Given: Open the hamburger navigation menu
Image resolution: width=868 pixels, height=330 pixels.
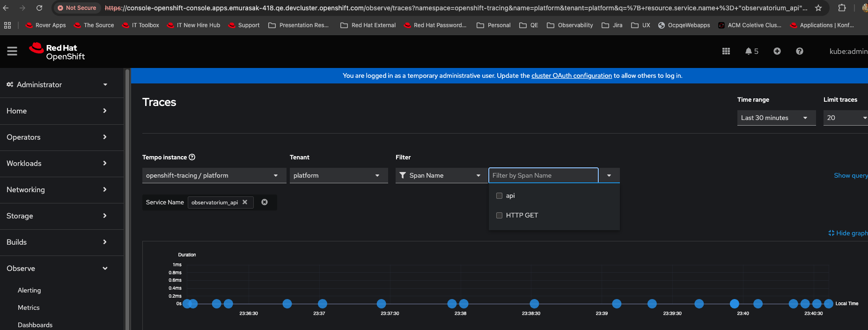Looking at the screenshot, I should tap(12, 51).
